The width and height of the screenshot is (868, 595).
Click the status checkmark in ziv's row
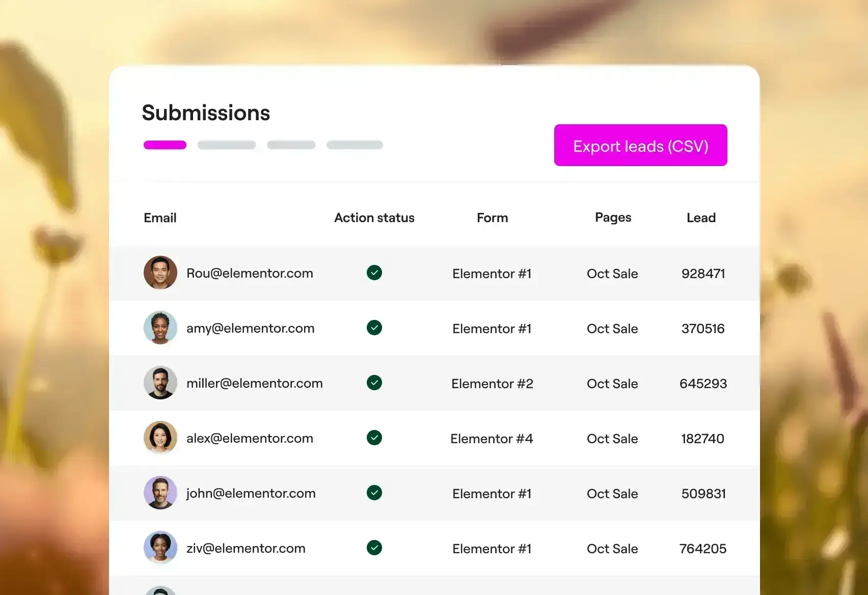[x=374, y=548]
